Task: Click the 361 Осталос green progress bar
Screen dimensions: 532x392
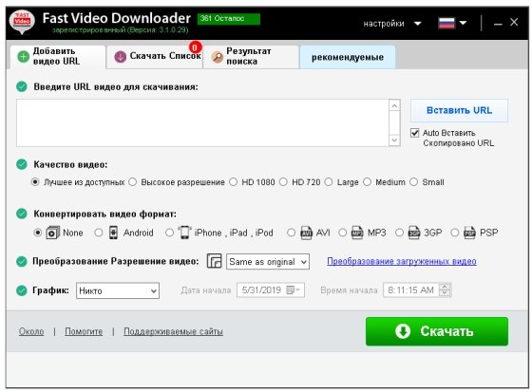Action: (229, 19)
